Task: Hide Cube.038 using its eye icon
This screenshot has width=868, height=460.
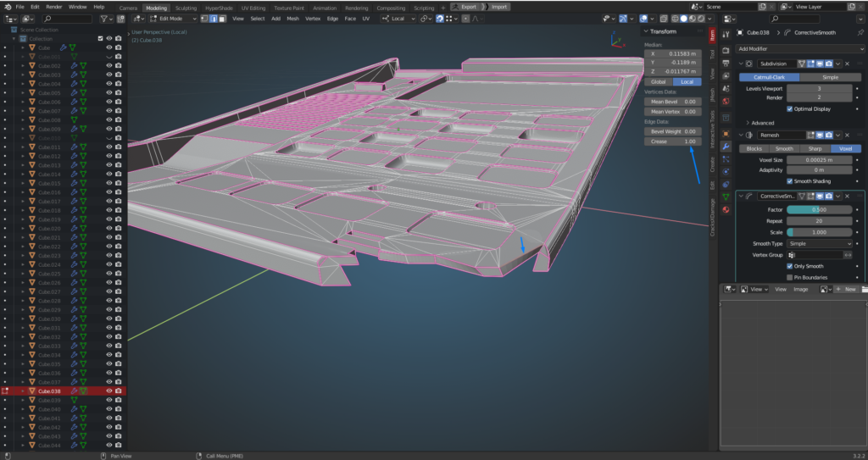Action: pos(108,391)
